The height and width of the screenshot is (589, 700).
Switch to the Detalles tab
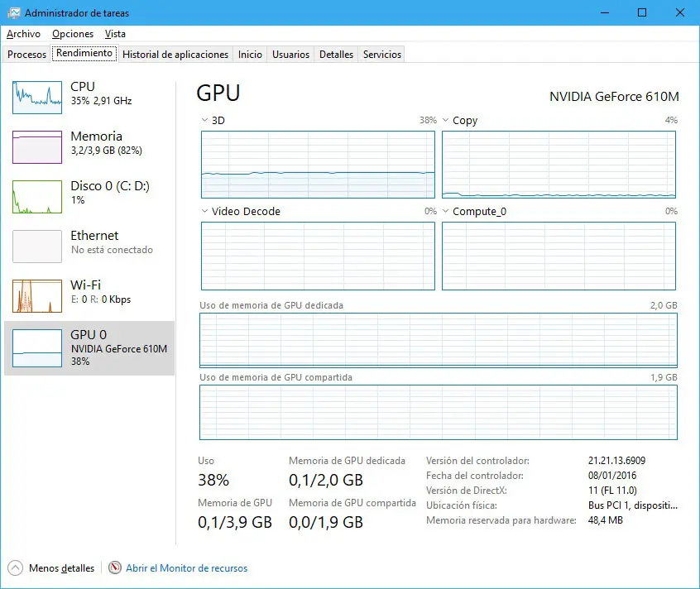[x=336, y=55]
